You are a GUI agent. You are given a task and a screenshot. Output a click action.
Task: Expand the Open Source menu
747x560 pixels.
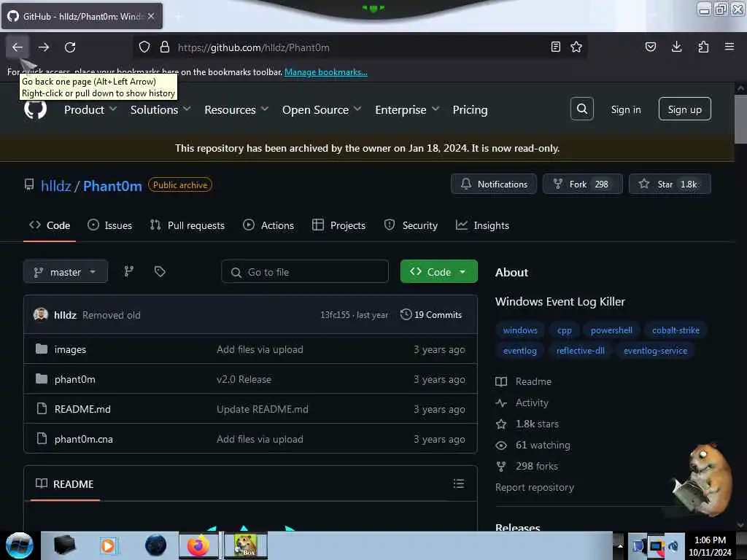322,109
